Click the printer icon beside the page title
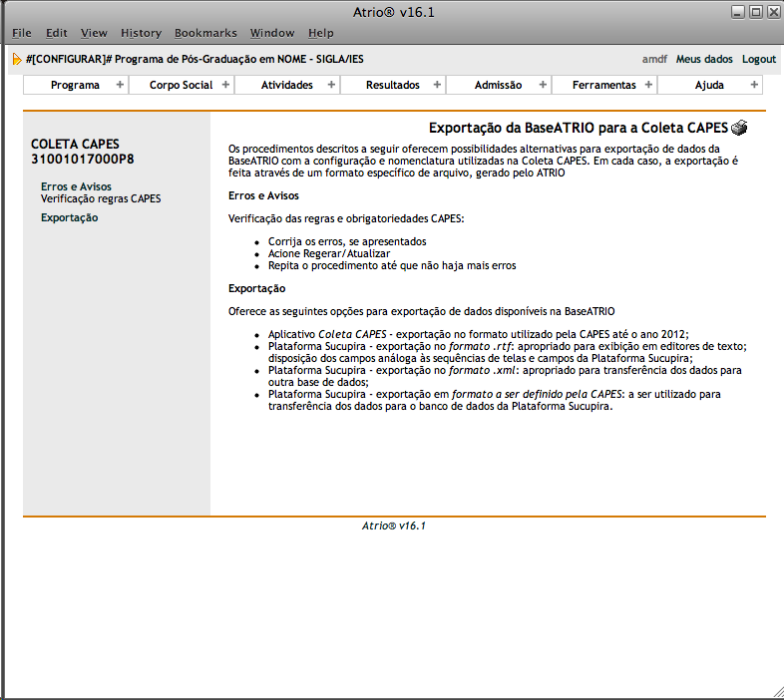 tap(739, 128)
